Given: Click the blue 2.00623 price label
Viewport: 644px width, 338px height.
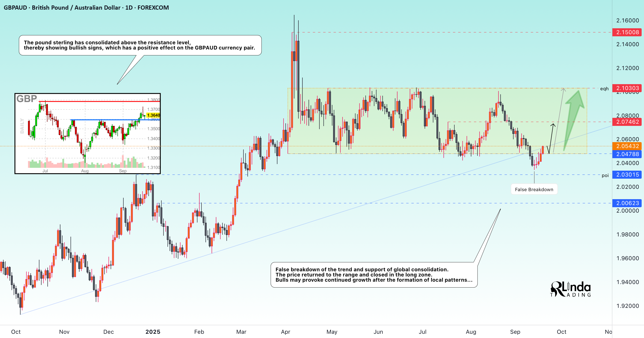Looking at the screenshot, I should tap(627, 203).
